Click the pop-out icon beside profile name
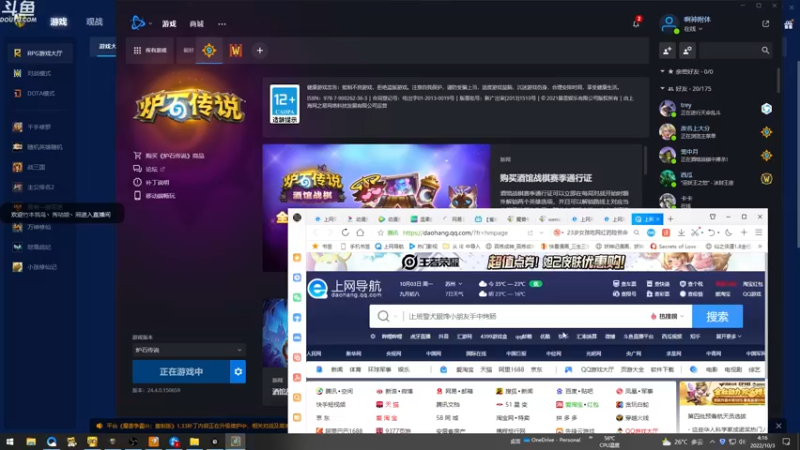Image resolution: width=800 pixels, height=450 pixels. tap(765, 23)
